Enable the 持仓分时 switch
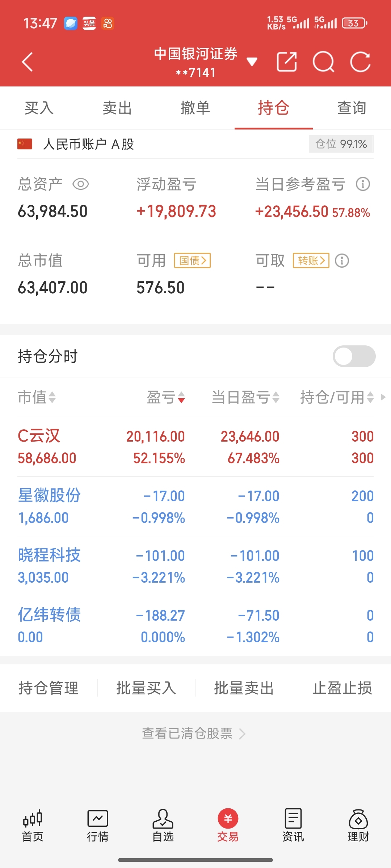 click(354, 356)
